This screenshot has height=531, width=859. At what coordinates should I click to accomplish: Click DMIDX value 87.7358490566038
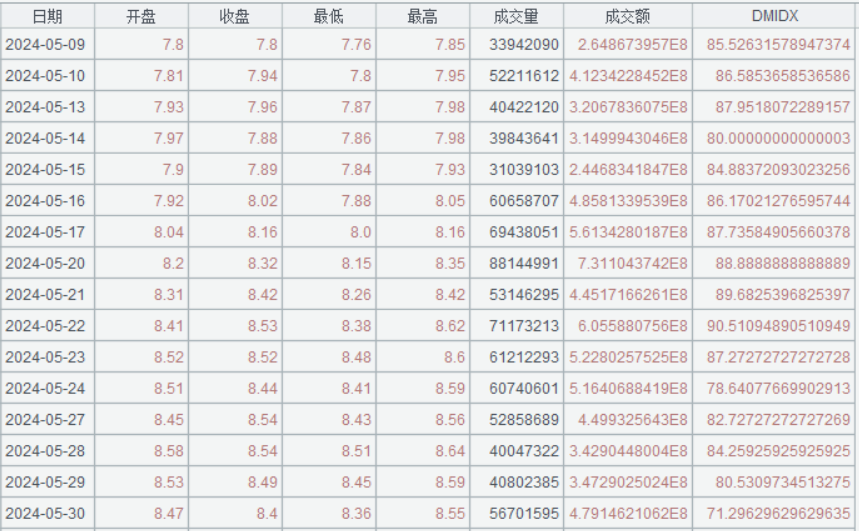[778, 232]
